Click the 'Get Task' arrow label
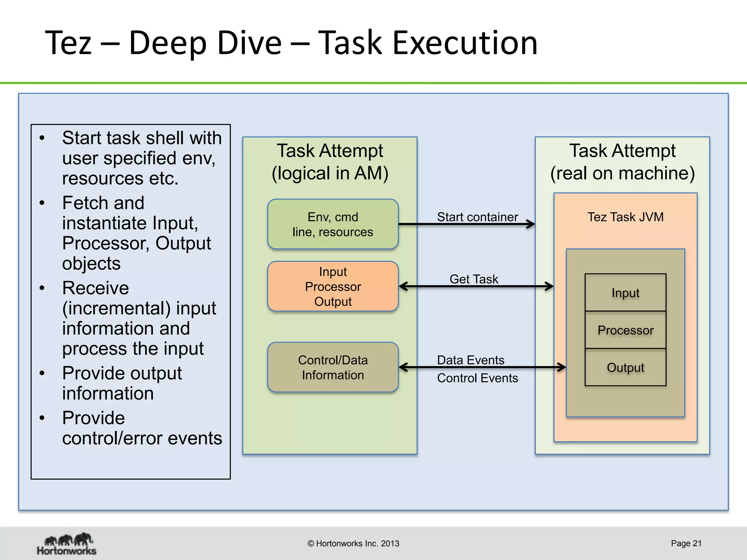The height and width of the screenshot is (560, 747). (474, 279)
